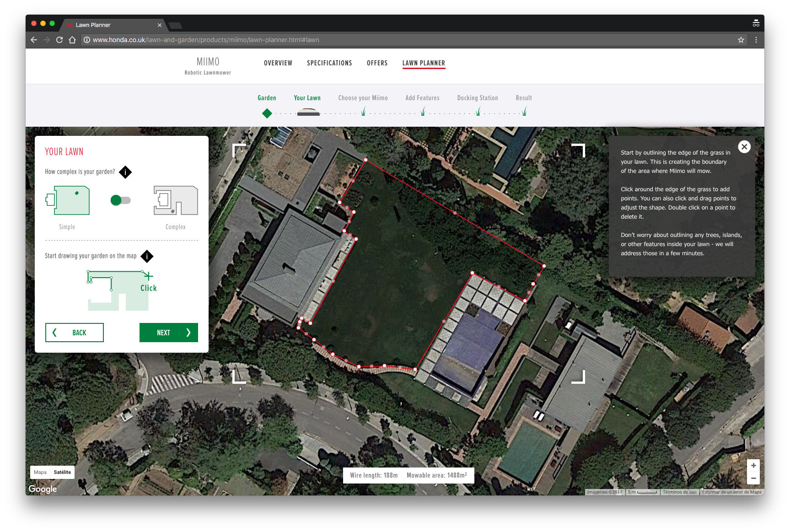
Task: Click the Result grass progress marker
Action: pyautogui.click(x=524, y=112)
